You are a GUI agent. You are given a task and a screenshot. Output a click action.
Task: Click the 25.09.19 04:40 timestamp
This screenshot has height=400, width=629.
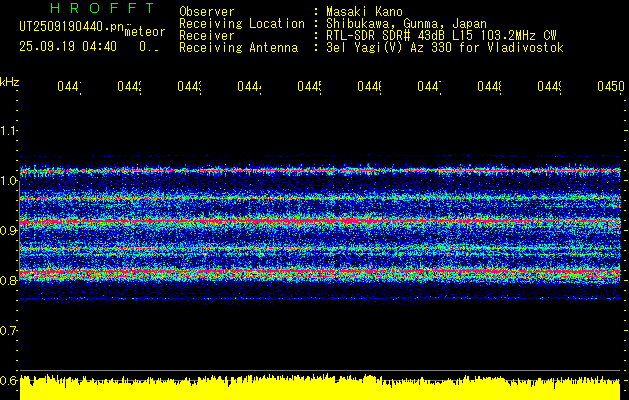click(x=68, y=46)
